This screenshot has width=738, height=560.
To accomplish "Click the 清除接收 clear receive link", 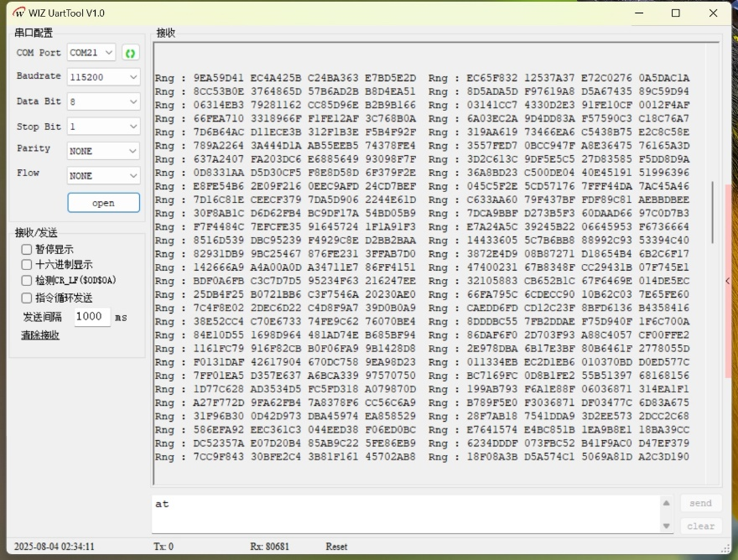I will pyautogui.click(x=40, y=335).
